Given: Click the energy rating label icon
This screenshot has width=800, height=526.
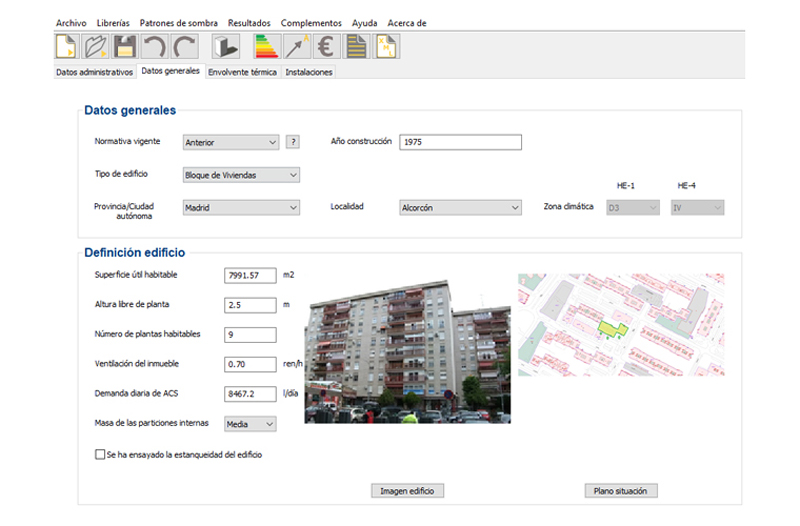Looking at the screenshot, I should tap(266, 46).
